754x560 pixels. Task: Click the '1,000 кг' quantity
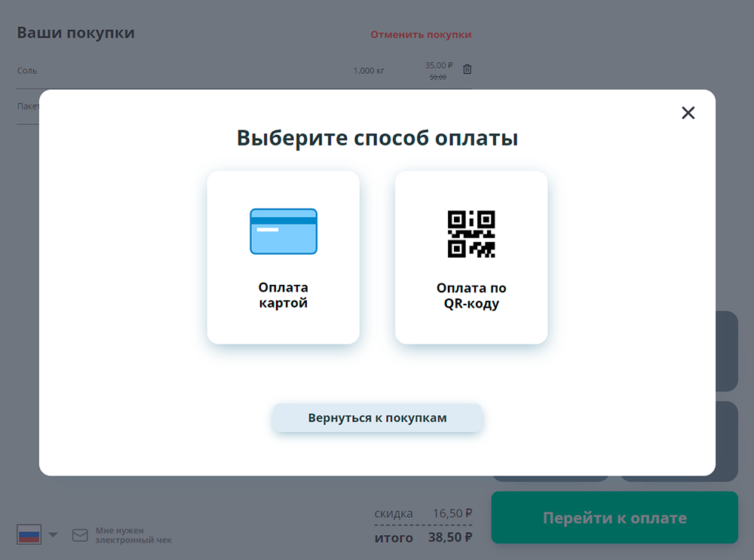tap(369, 71)
